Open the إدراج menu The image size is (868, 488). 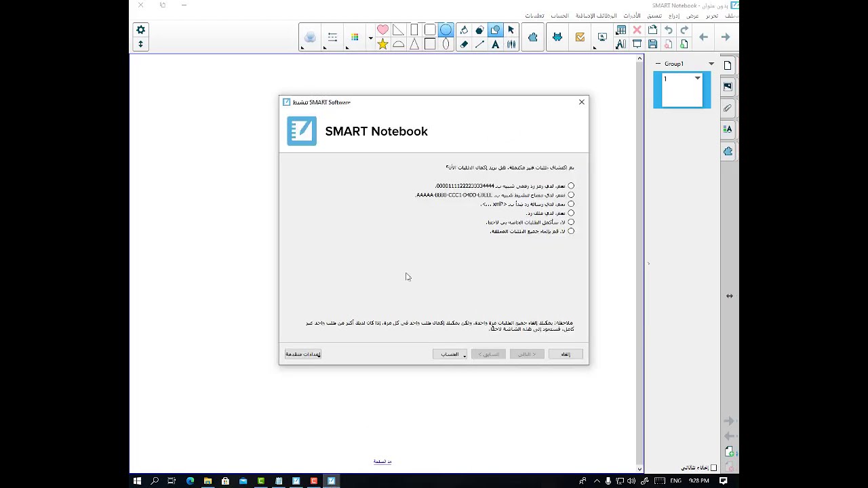[674, 16]
